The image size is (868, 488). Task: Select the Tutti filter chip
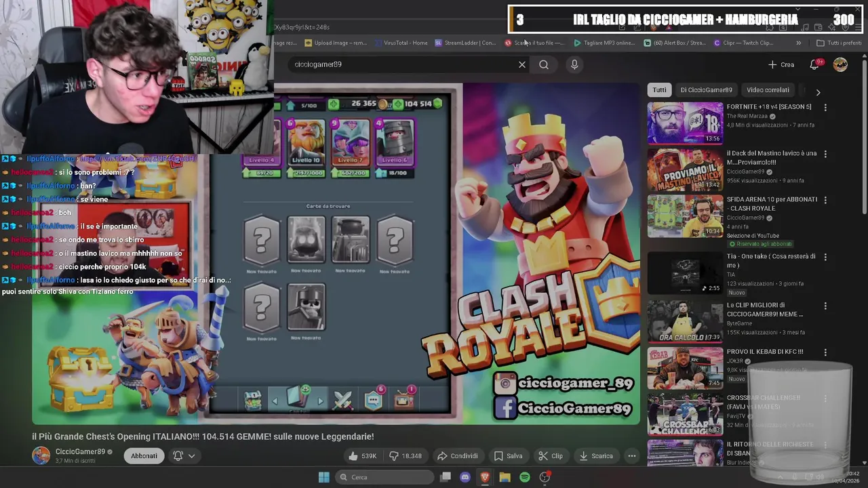(660, 89)
